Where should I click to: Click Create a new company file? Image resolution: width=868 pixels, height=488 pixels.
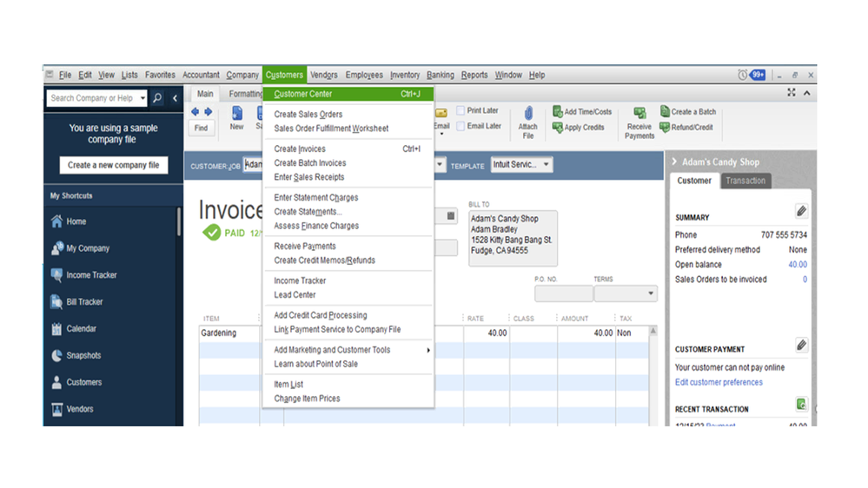[x=114, y=165]
